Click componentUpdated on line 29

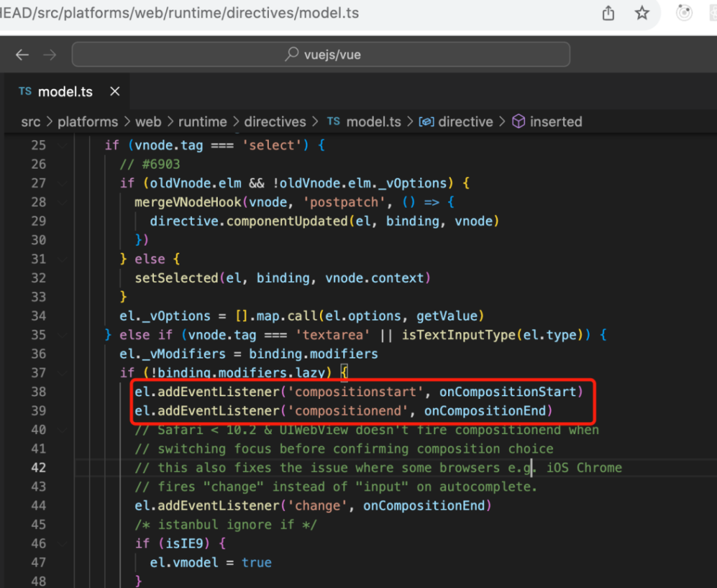click(286, 221)
